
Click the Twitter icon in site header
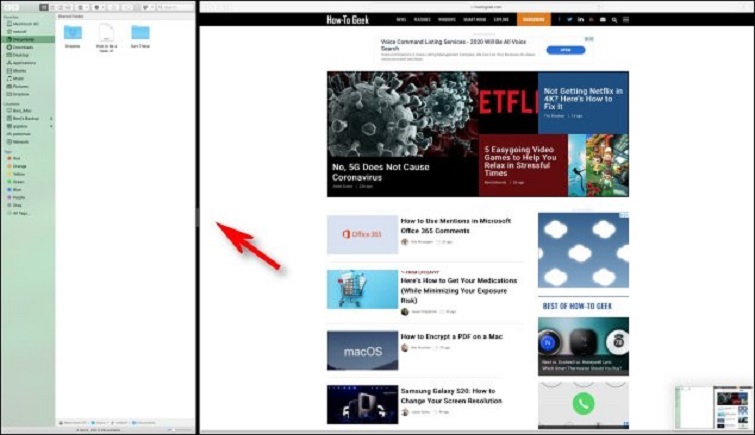pos(571,19)
